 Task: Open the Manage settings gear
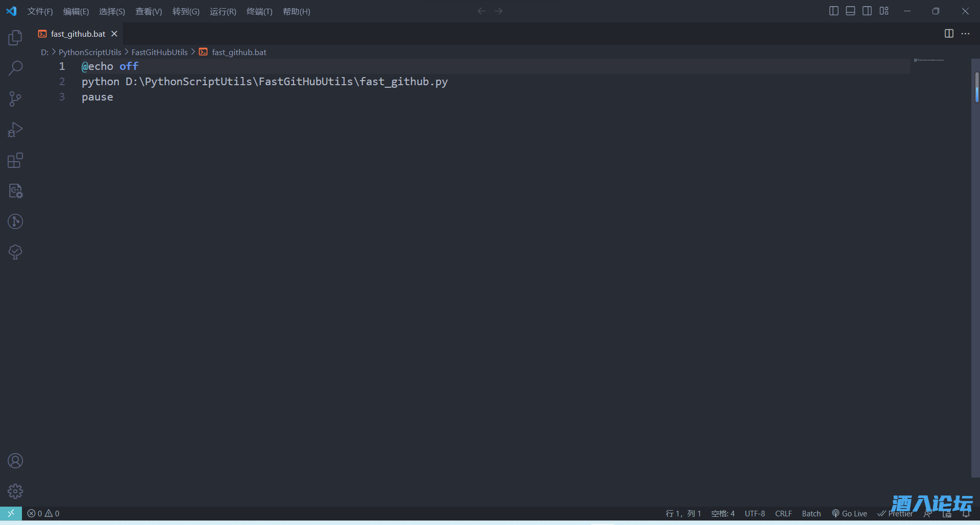[15, 491]
